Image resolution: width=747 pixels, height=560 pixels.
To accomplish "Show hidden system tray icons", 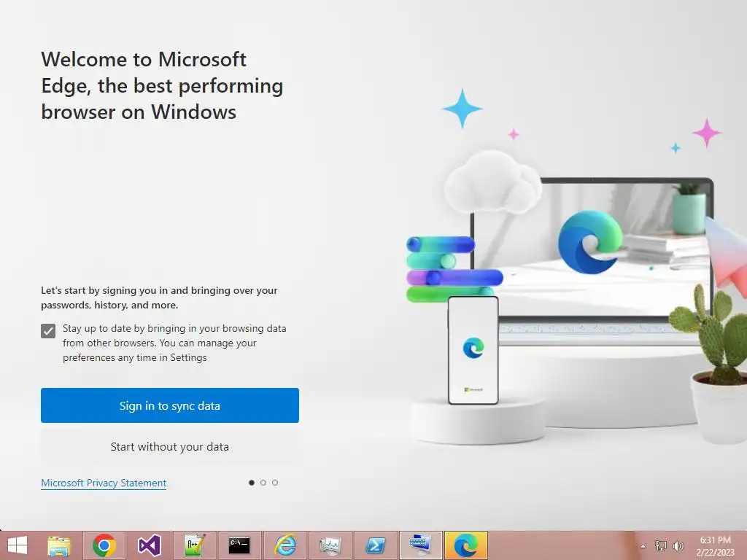I will point(643,546).
